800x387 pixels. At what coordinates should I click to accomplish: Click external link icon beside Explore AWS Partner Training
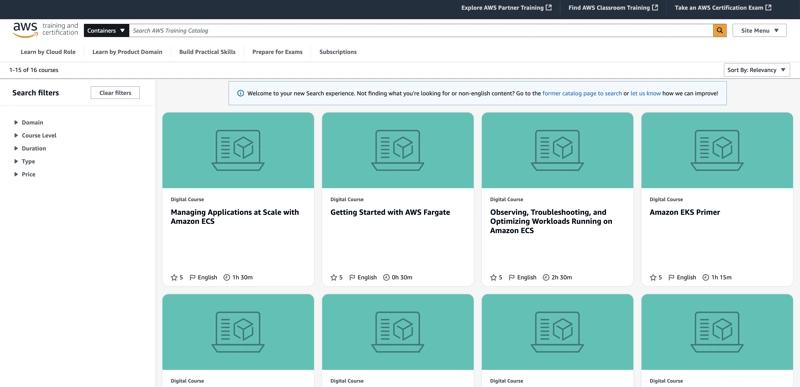click(x=548, y=8)
